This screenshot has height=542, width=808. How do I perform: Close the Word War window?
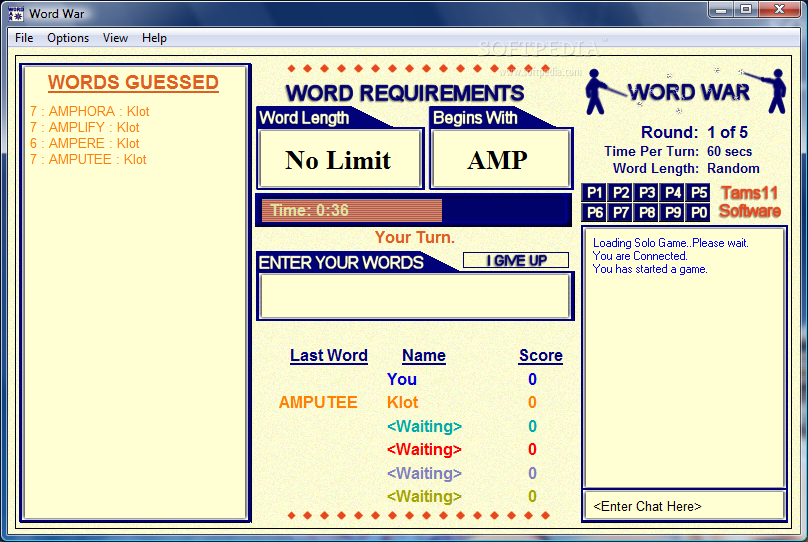tap(780, 10)
